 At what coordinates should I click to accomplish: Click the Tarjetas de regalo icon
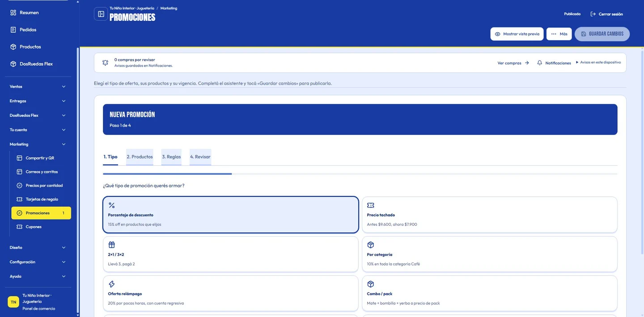19,199
